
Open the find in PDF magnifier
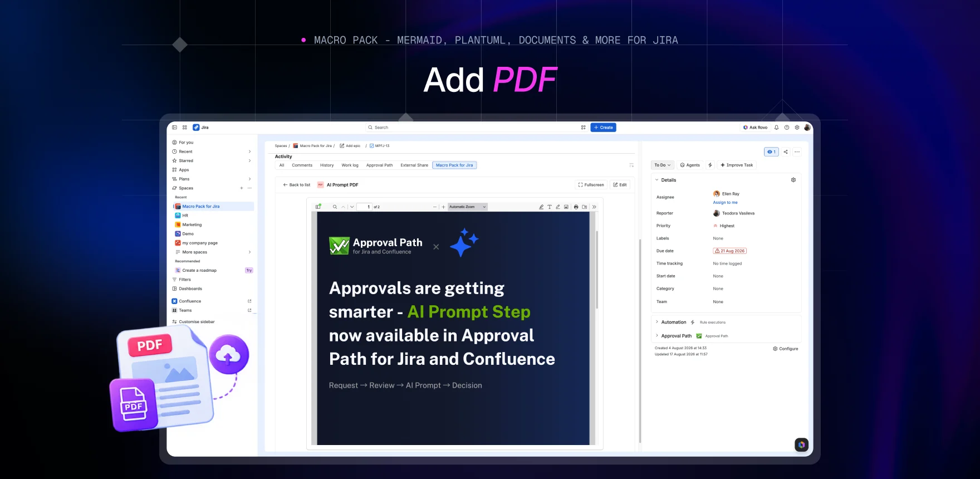click(x=335, y=207)
